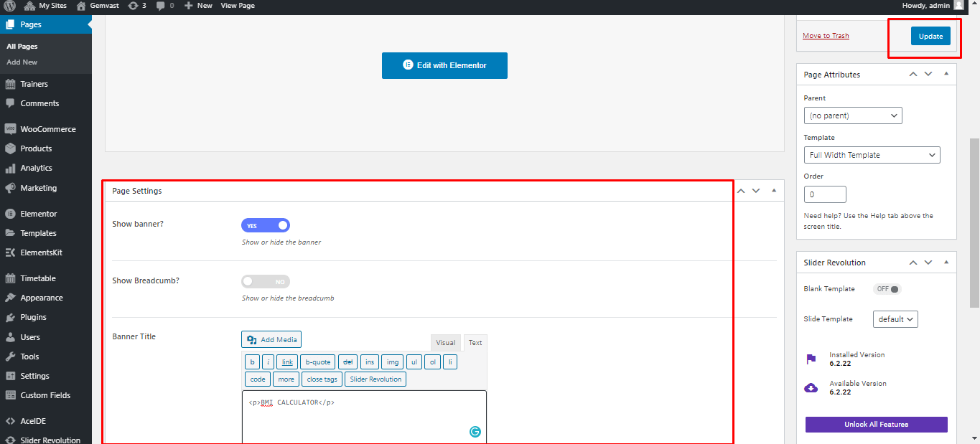Click the Order number field
Screen dimensions: 980x444
[825, 194]
